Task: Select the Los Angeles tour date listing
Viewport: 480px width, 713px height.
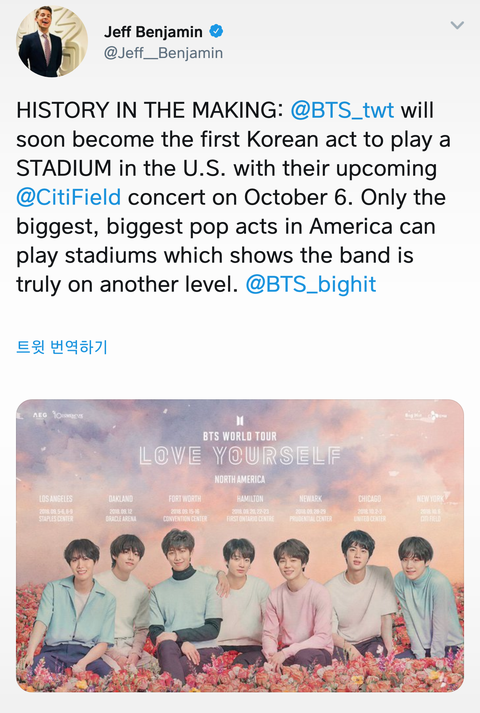Action: click(56, 508)
